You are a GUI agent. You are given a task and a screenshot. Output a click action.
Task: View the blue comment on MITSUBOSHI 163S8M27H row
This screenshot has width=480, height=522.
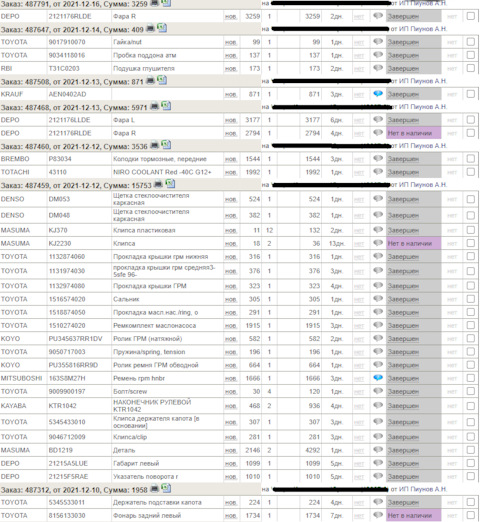pos(378,378)
